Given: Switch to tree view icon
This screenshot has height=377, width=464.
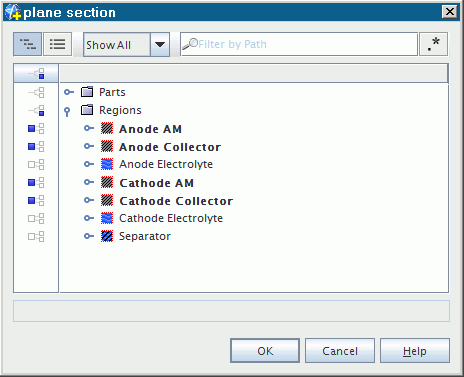Looking at the screenshot, I should click(x=27, y=44).
